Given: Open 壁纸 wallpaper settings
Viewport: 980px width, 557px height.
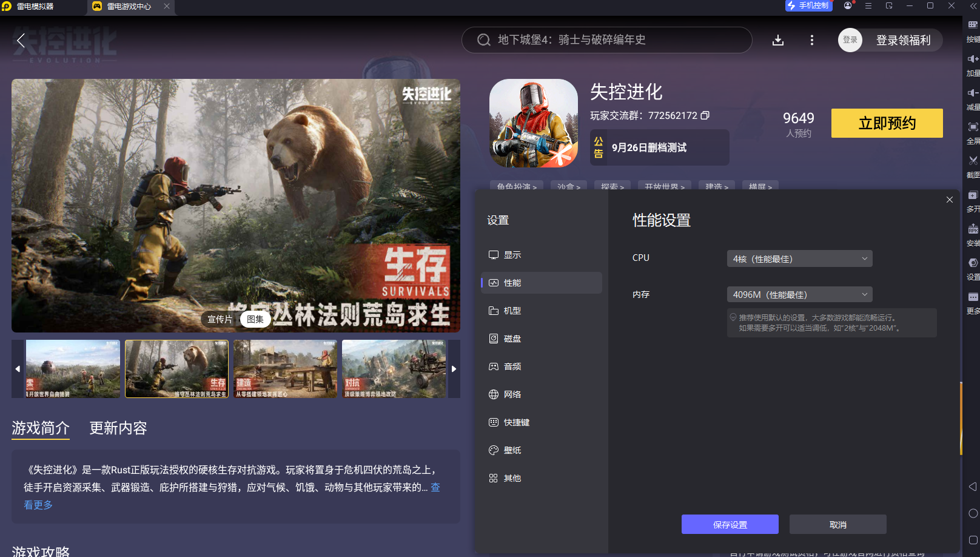Looking at the screenshot, I should point(542,450).
